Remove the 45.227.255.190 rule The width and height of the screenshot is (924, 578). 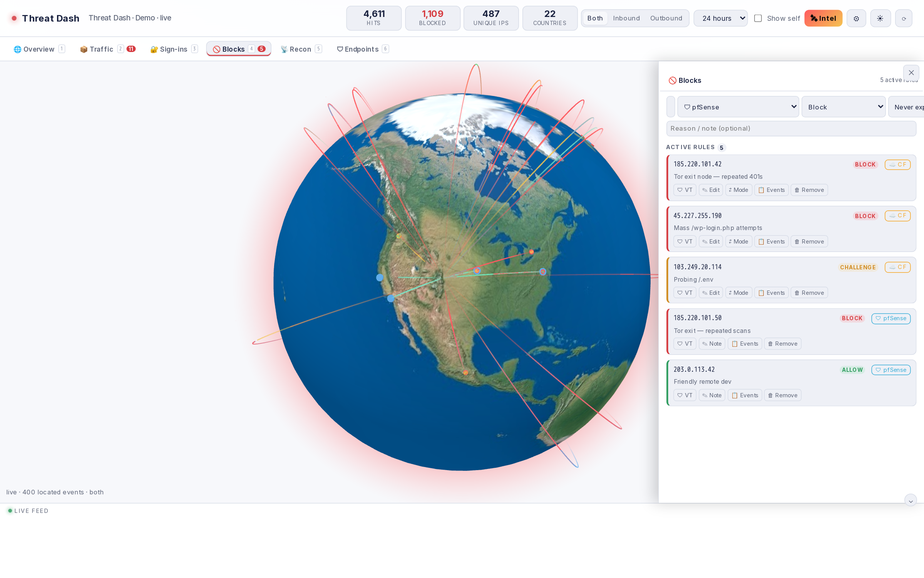pyautogui.click(x=809, y=242)
